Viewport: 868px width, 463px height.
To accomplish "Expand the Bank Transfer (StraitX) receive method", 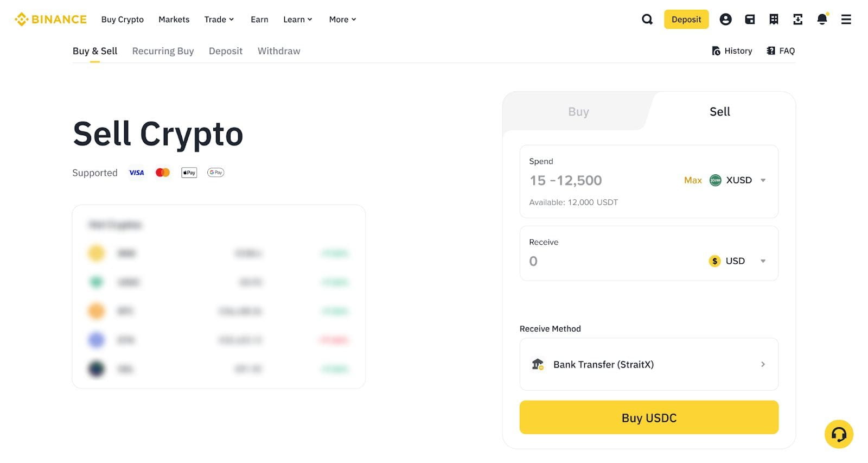I will coord(648,364).
